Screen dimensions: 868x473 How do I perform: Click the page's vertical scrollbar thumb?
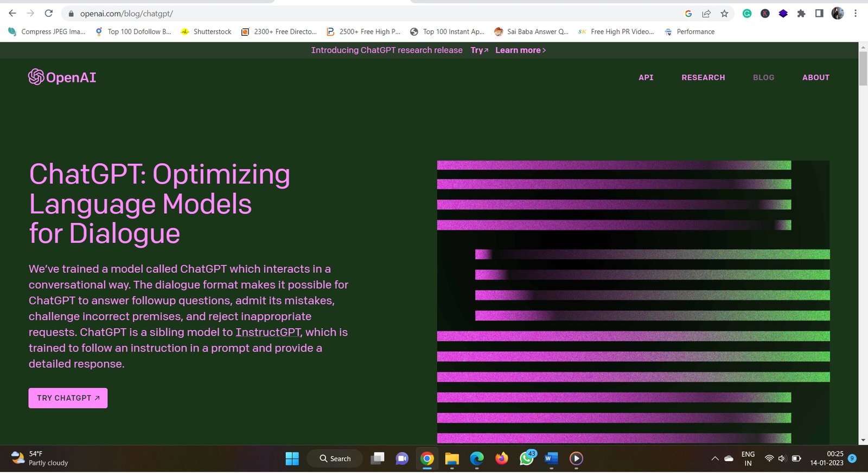click(863, 69)
